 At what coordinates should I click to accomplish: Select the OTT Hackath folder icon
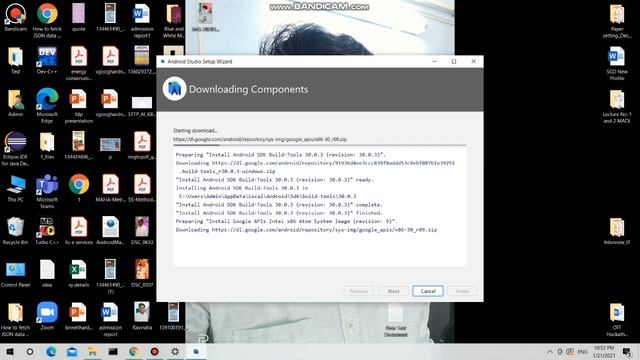[617, 320]
